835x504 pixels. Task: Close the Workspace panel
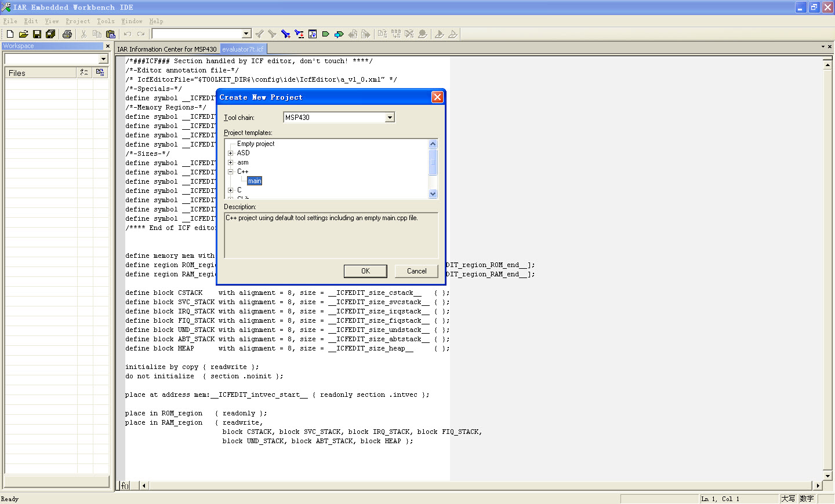pyautogui.click(x=107, y=46)
